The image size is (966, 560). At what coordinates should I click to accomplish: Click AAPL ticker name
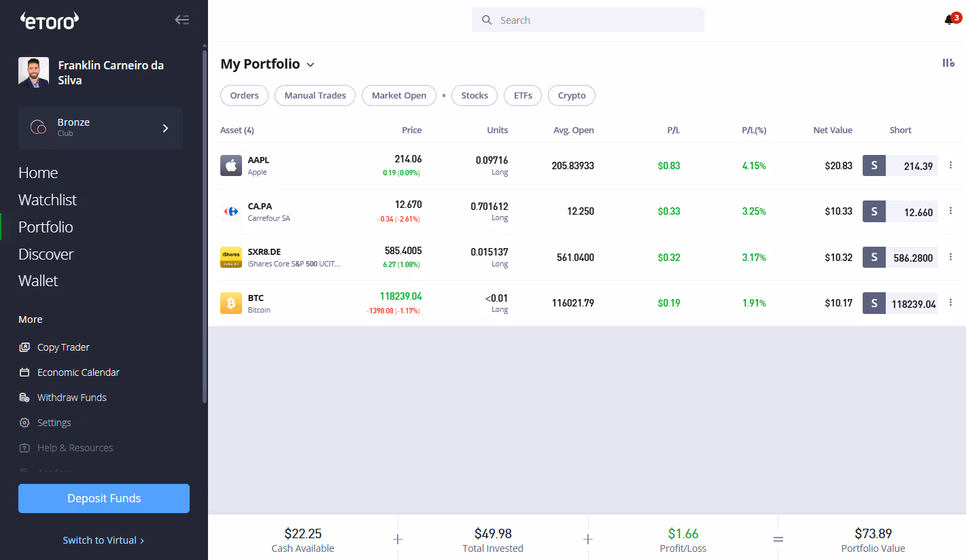click(x=258, y=160)
